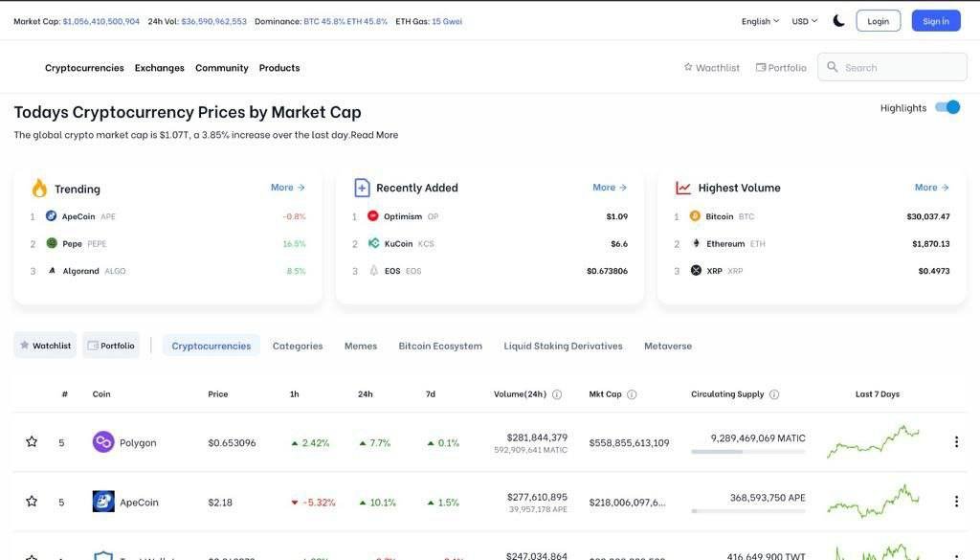Click the Trending flame icon
980x560 pixels.
point(39,188)
